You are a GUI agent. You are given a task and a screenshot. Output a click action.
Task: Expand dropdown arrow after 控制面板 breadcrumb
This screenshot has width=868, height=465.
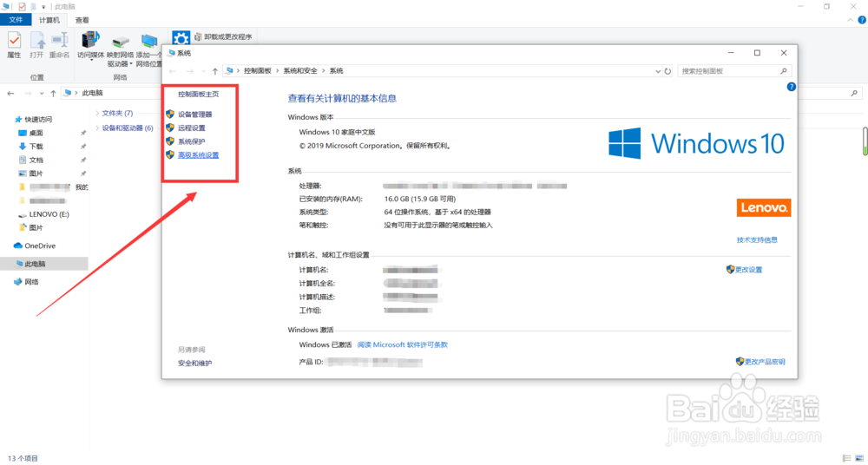click(x=278, y=71)
